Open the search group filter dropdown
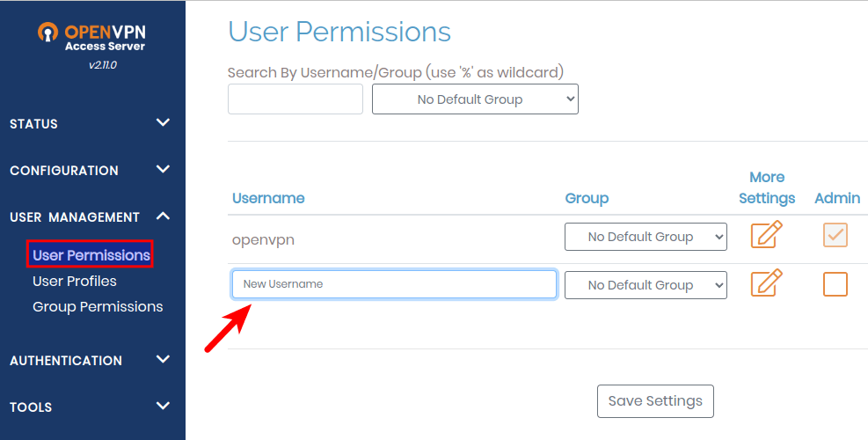Viewport: 868px width, 440px height. [x=475, y=99]
